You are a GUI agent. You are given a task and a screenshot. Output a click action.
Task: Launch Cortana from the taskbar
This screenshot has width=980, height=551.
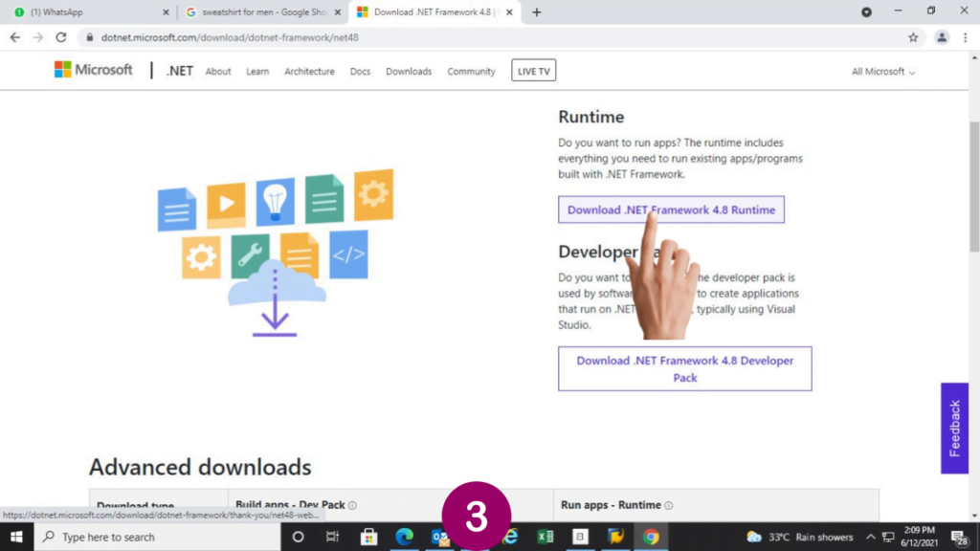point(298,537)
